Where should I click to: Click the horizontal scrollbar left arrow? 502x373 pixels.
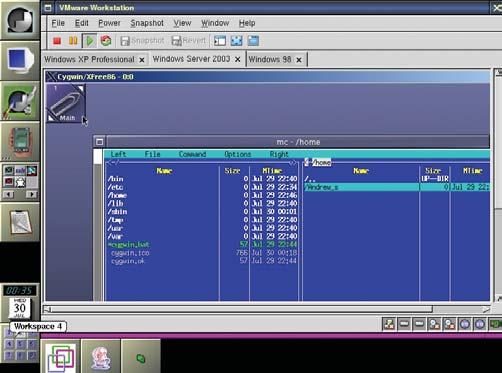click(x=47, y=310)
